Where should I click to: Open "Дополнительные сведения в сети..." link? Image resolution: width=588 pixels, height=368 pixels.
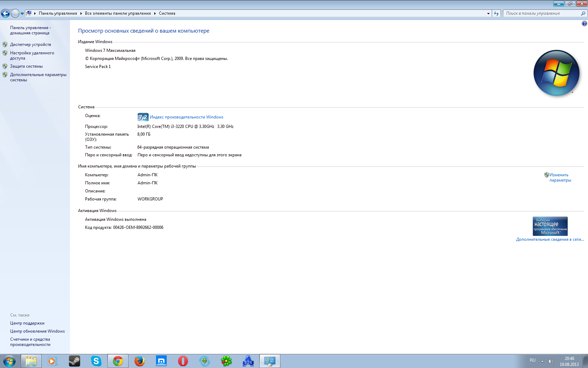tap(550, 239)
